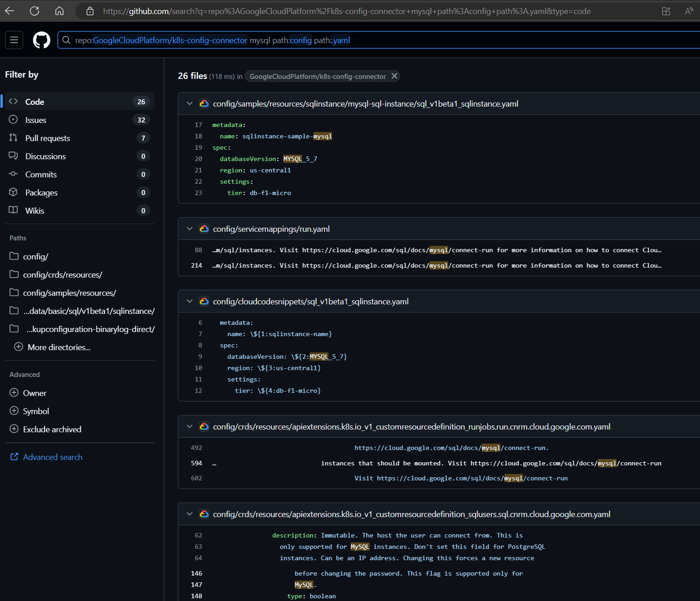This screenshot has height=601, width=700.
Task: Jump to line 23 tier: db-f1-micro
Action: point(198,193)
